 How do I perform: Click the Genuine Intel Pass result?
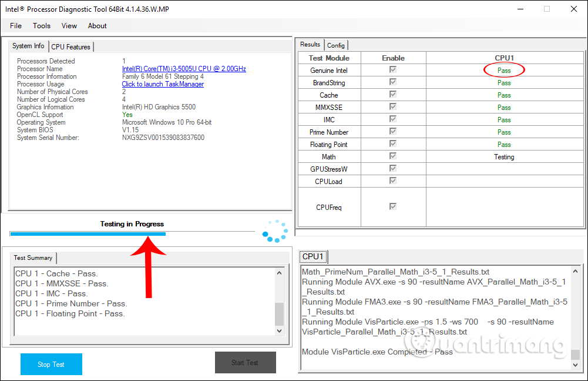(x=504, y=71)
